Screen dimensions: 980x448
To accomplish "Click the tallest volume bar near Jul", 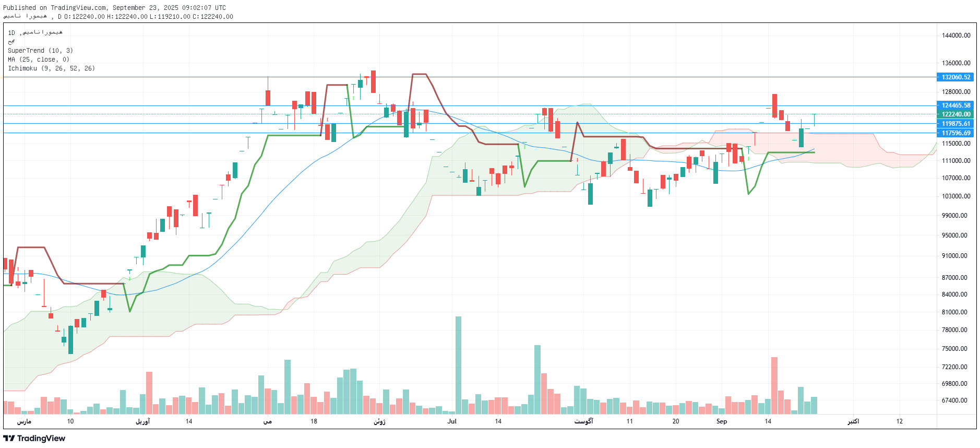I will 458,364.
